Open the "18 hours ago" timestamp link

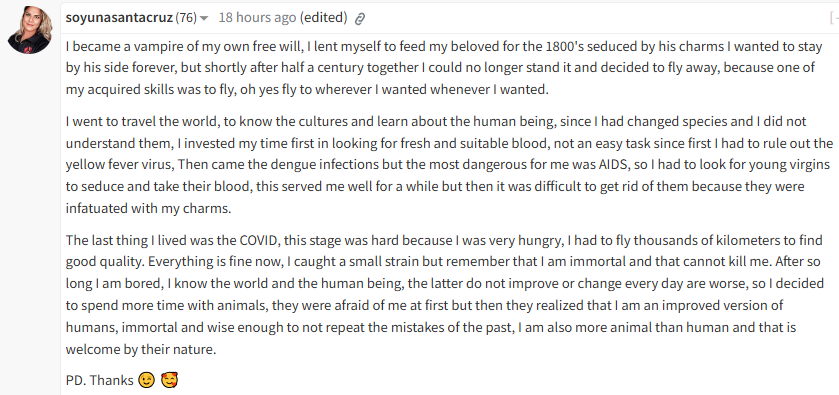[x=257, y=18]
